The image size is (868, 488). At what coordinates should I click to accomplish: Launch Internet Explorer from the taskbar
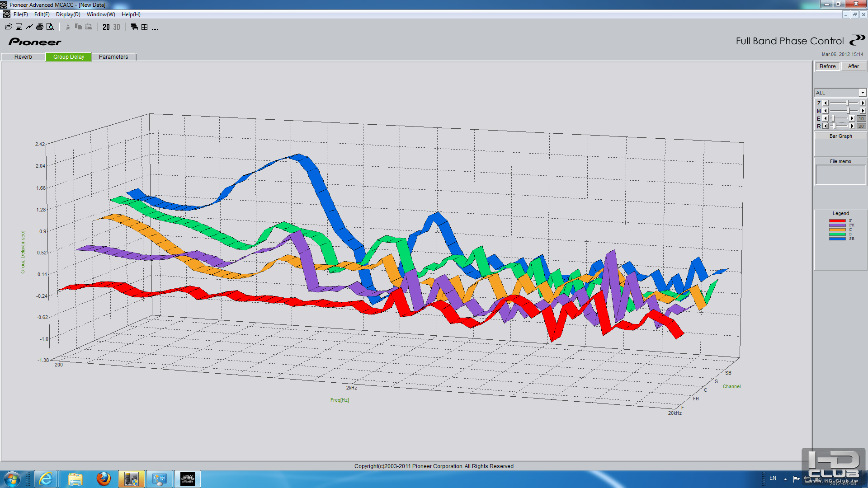[46, 479]
